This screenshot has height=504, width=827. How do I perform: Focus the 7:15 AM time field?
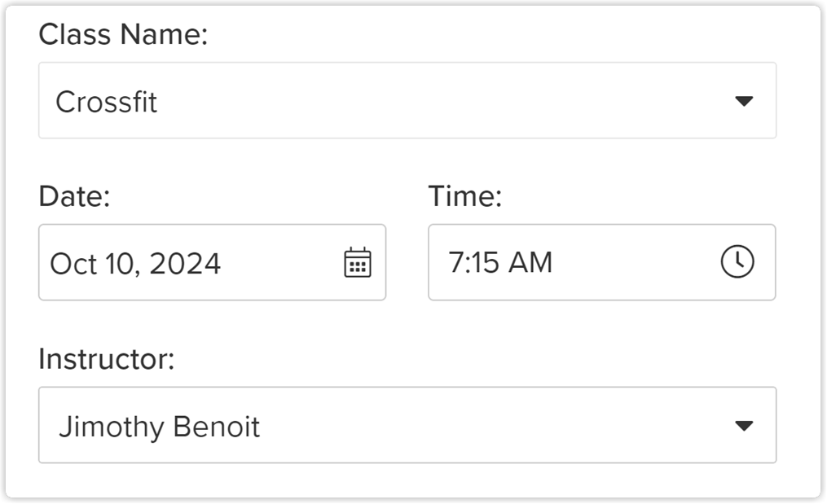[x=602, y=262]
